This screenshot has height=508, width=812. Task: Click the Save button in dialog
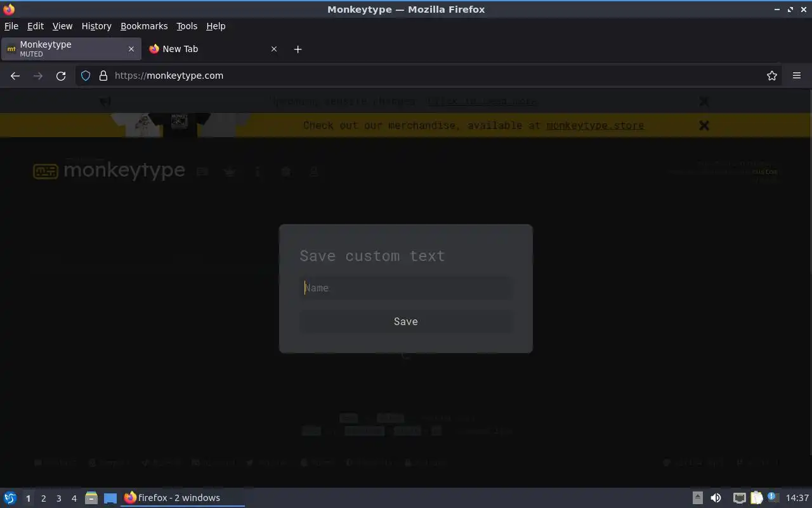point(405,321)
